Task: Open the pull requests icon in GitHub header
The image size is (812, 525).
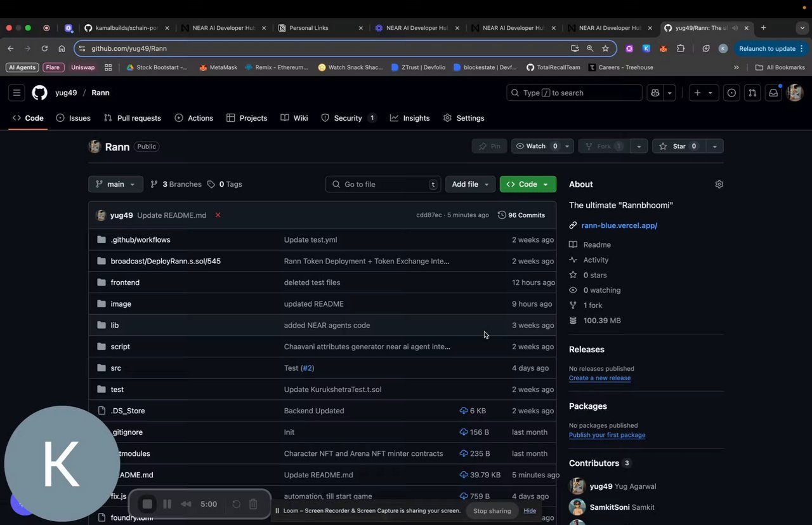Action: [752, 93]
